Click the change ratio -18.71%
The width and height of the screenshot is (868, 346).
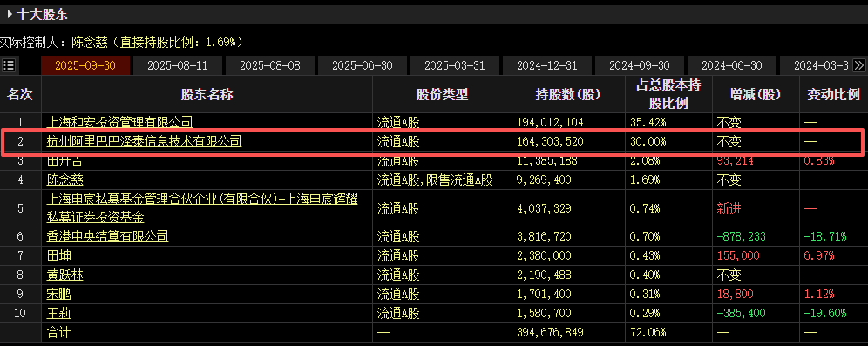tap(825, 236)
